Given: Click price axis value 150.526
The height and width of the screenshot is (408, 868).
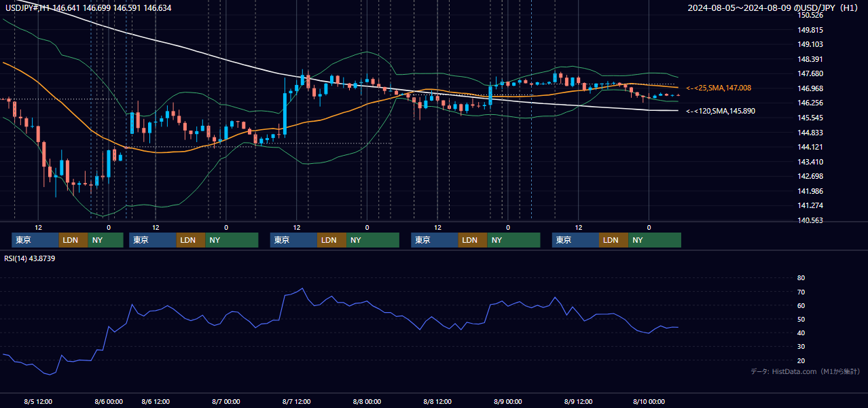Looking at the screenshot, I should [810, 15].
